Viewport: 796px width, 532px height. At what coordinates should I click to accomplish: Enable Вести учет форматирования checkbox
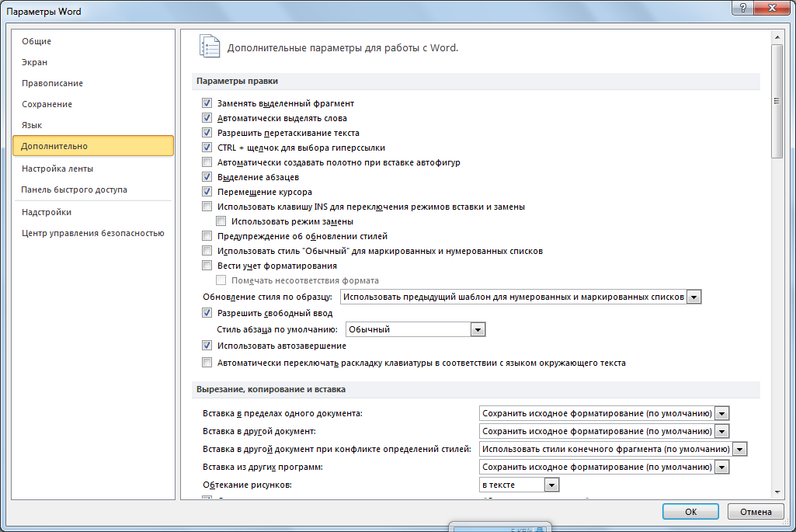coord(207,265)
